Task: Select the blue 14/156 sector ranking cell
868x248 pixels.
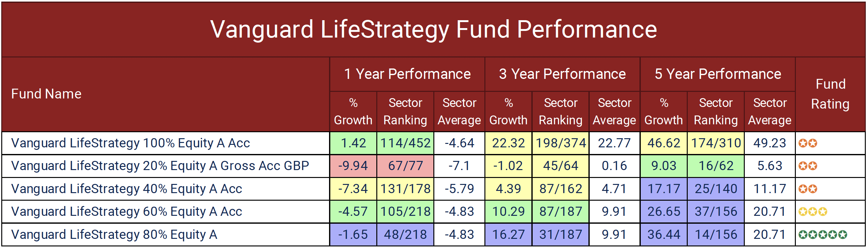Action: coord(716,235)
